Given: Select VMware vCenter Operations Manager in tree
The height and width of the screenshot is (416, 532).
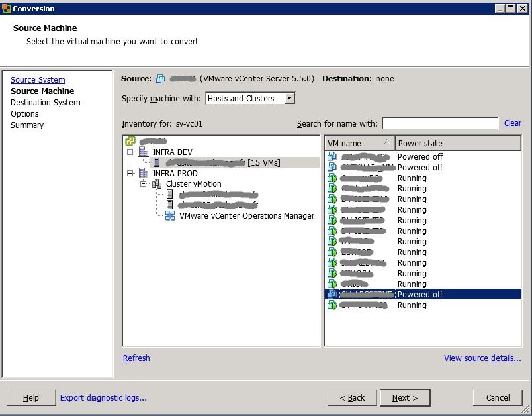Looking at the screenshot, I should coord(247,216).
